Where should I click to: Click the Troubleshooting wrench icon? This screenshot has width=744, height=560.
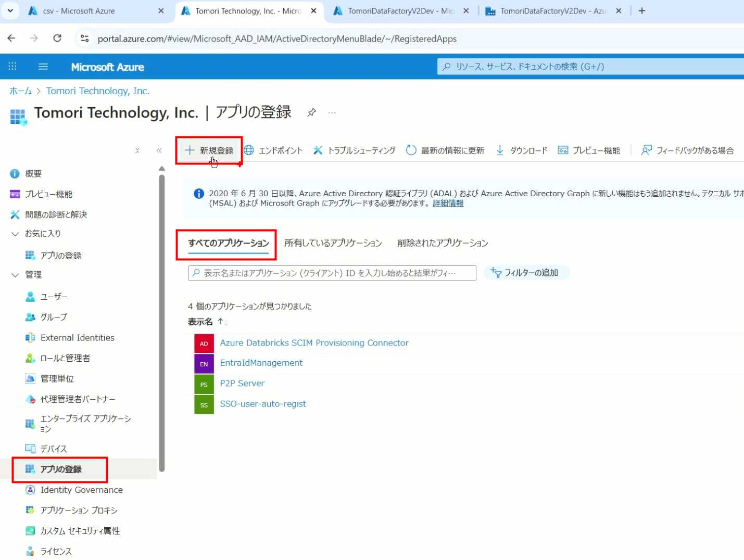(318, 150)
